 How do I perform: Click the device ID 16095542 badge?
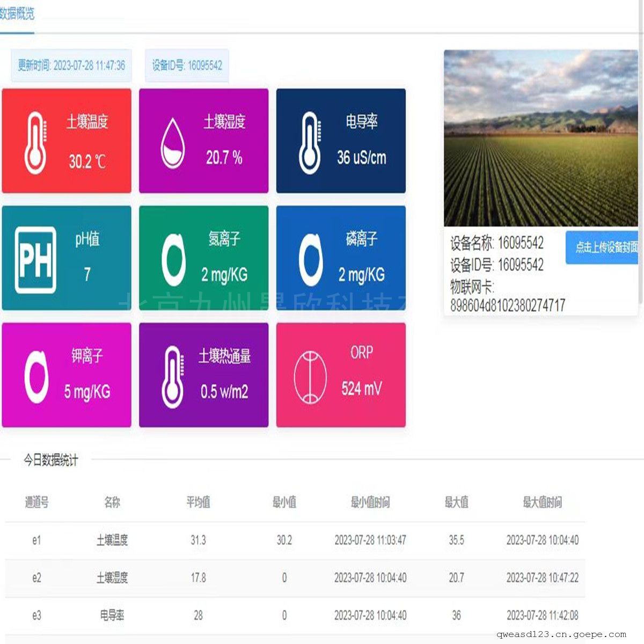coord(187,65)
